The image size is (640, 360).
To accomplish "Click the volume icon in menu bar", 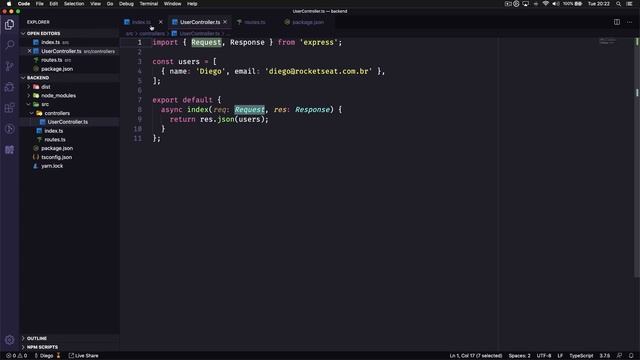I will click(x=556, y=4).
